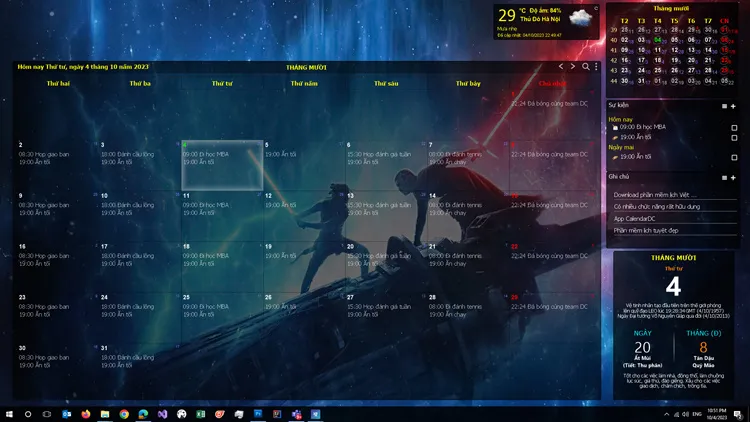Tick today's 19:00 Ăn tối checkbox
Image resolution: width=750 pixels, height=422 pixels.
click(734, 137)
